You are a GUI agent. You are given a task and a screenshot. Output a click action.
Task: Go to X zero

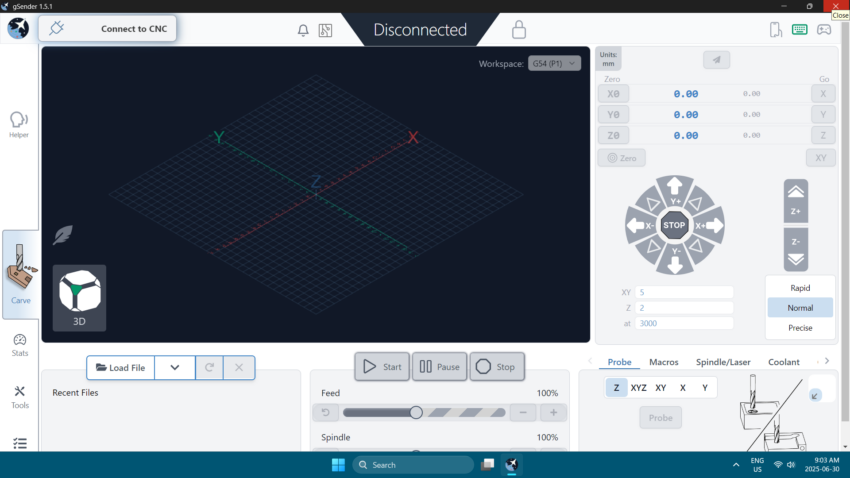pos(823,94)
